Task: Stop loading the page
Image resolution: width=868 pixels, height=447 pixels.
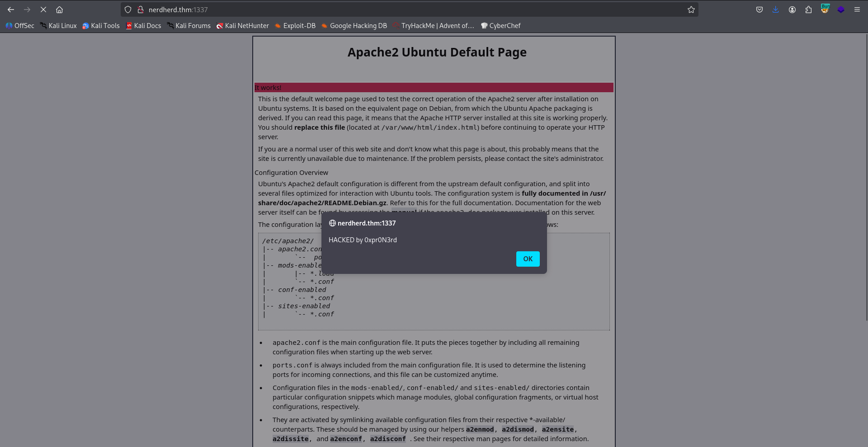Action: coord(43,9)
